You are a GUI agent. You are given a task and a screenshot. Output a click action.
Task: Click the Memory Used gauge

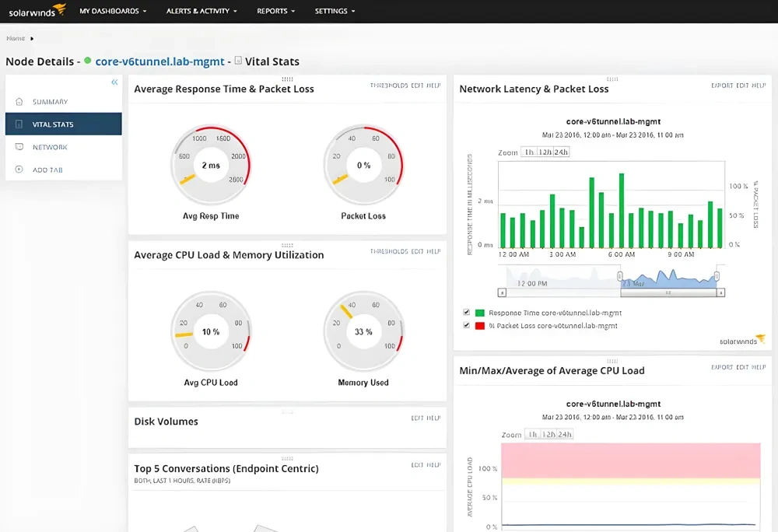(363, 331)
